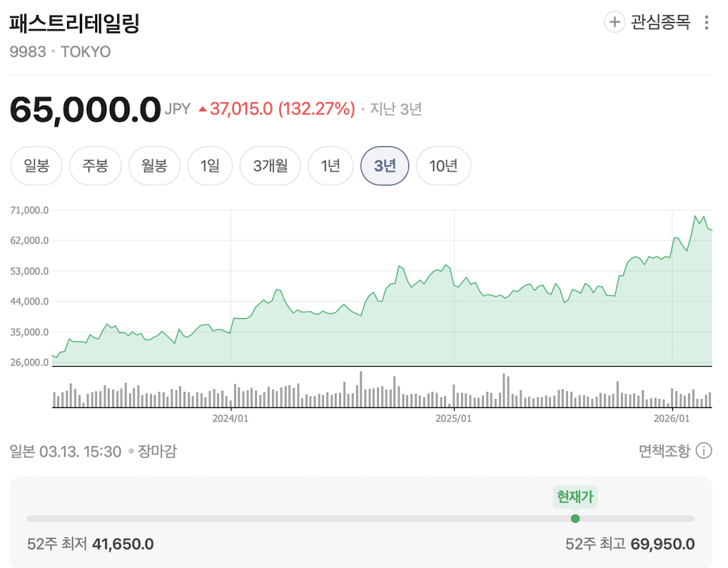Select the 일봉 daily candle tab

pos(36,166)
